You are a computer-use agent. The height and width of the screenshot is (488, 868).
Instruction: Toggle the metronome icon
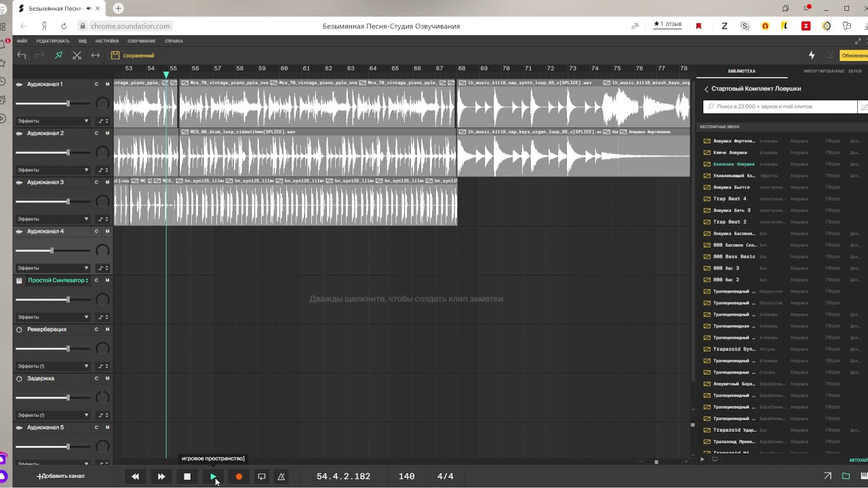[281, 476]
